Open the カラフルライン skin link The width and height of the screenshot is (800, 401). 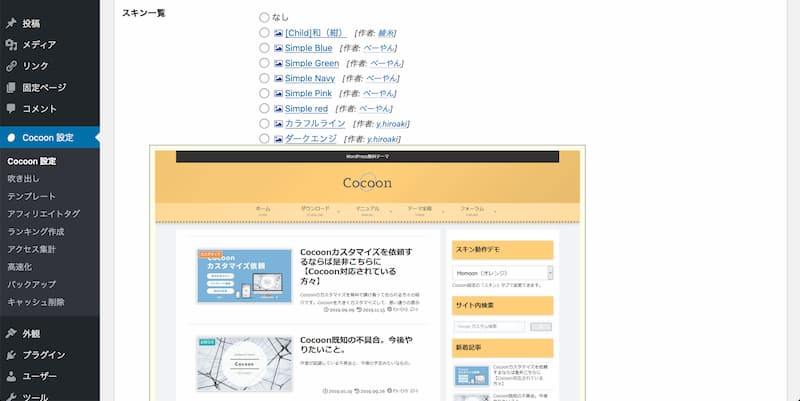coord(315,123)
